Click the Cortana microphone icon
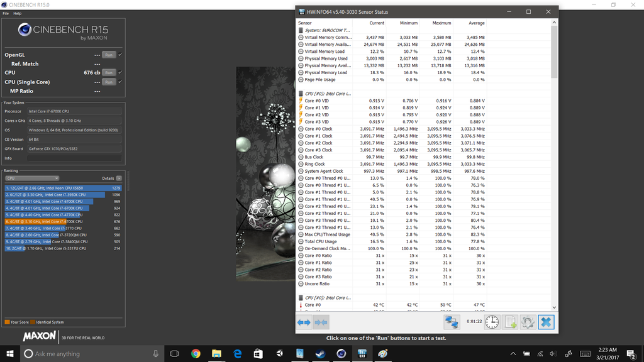 pos(156,354)
